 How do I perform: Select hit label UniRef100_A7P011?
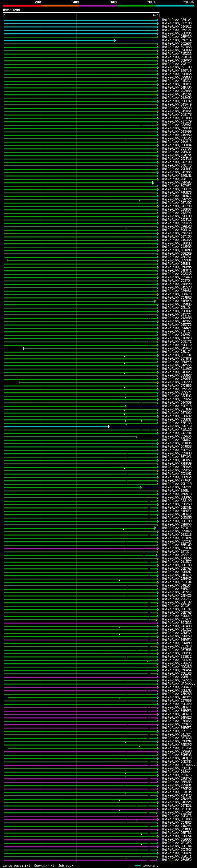(176, 84)
